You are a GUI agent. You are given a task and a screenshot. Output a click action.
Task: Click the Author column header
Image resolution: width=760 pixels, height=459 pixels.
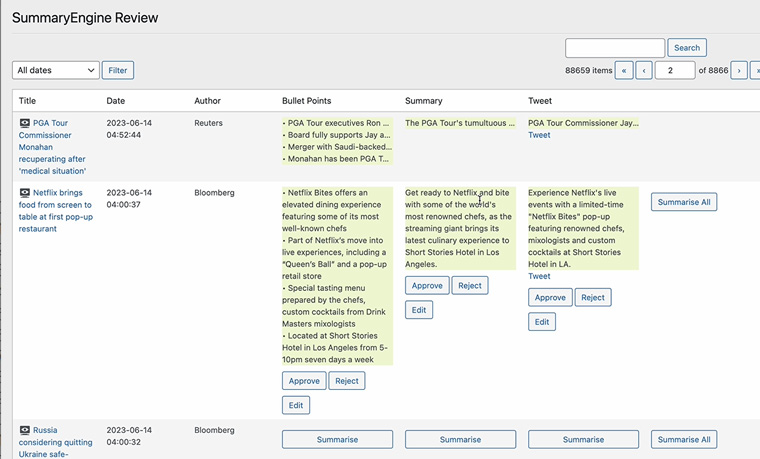pyautogui.click(x=207, y=101)
